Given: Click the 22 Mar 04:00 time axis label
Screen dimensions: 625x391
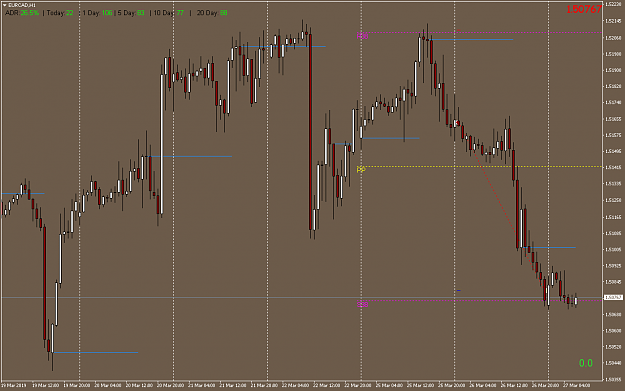Looking at the screenshot, I should point(295,385).
